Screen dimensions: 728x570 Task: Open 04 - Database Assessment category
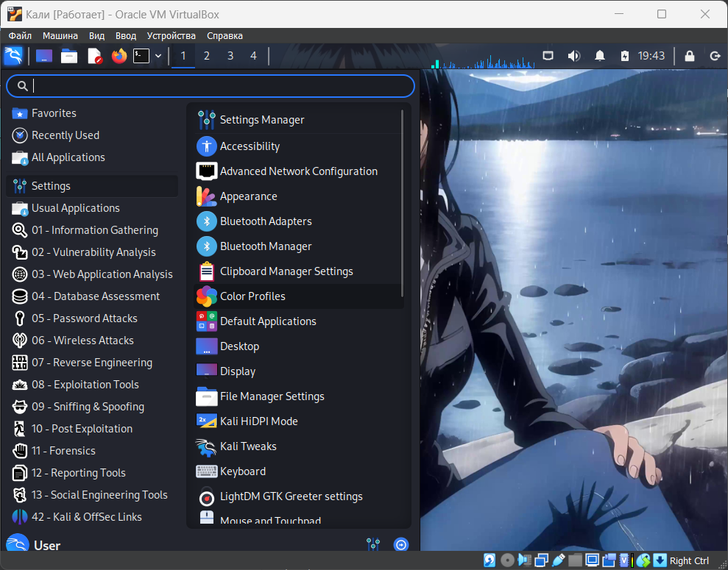(x=93, y=296)
